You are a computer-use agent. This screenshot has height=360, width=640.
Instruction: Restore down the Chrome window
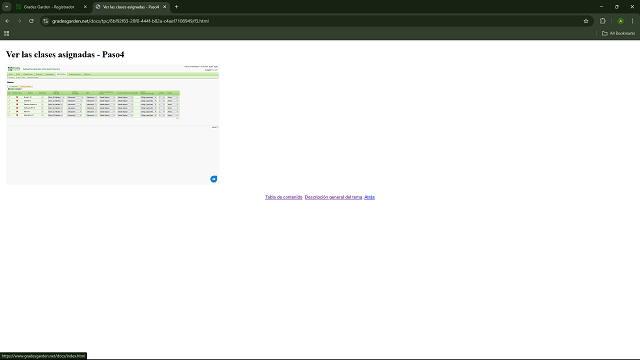tap(617, 7)
